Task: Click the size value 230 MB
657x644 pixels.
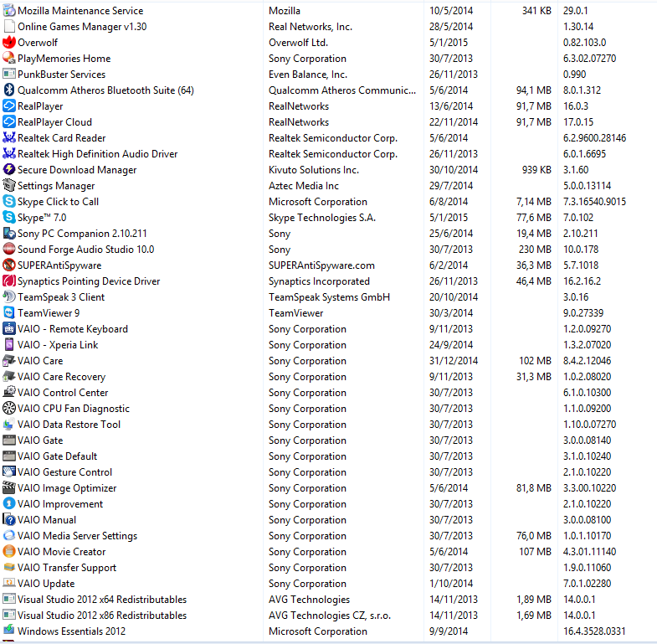Action: click(x=535, y=250)
